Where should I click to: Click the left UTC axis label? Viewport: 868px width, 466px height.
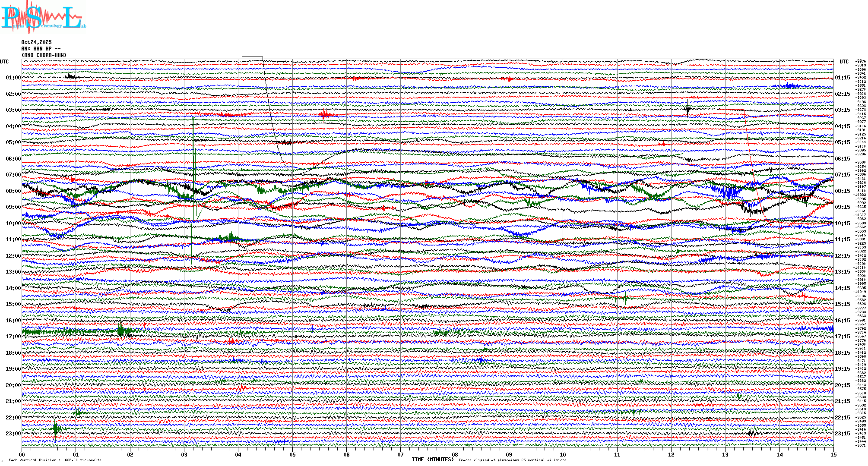click(4, 62)
